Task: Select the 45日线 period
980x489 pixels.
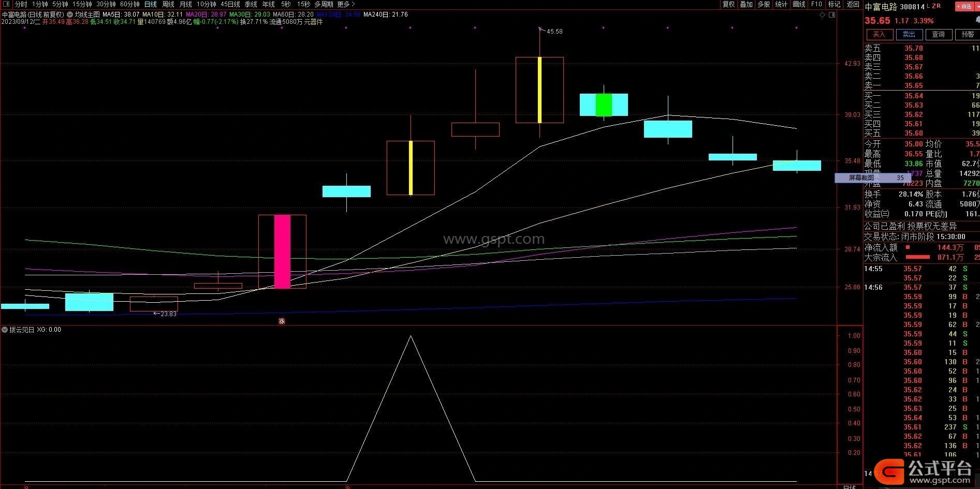Action: point(230,4)
